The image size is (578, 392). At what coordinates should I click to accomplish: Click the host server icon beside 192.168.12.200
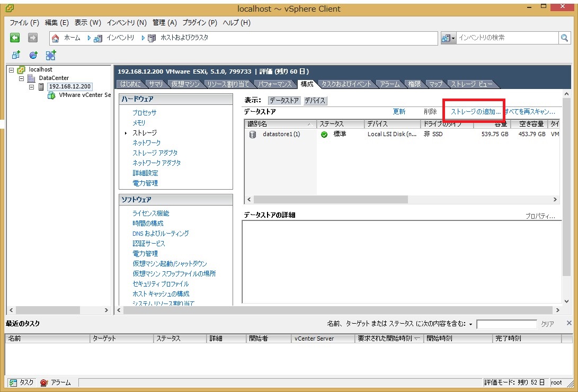(41, 86)
